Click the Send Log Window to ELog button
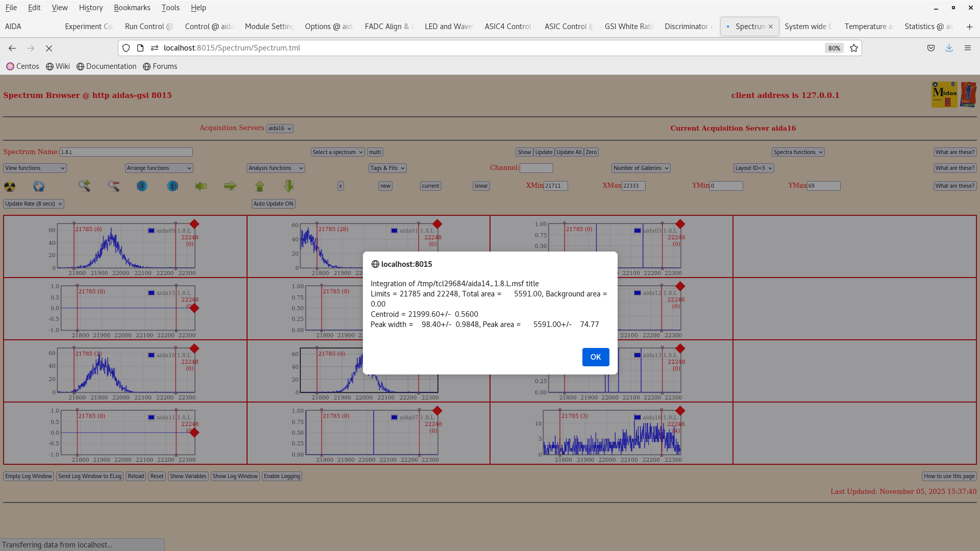 (x=90, y=476)
